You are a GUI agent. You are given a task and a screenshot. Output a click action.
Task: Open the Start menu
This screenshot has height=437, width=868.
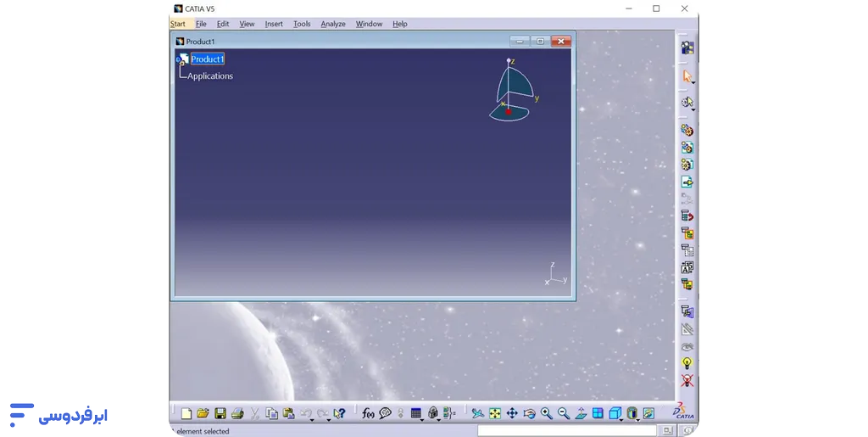[178, 24]
